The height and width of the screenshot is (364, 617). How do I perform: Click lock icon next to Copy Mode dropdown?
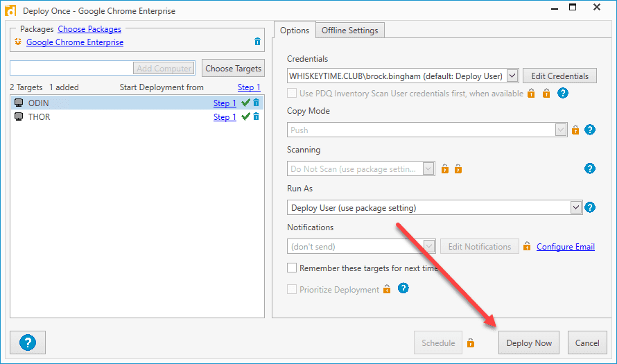pos(575,130)
